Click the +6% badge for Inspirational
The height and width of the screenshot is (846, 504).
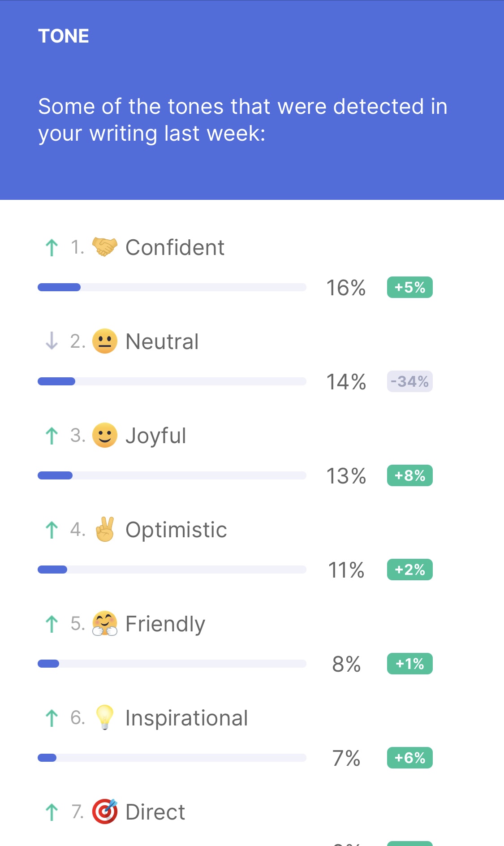[x=409, y=758]
